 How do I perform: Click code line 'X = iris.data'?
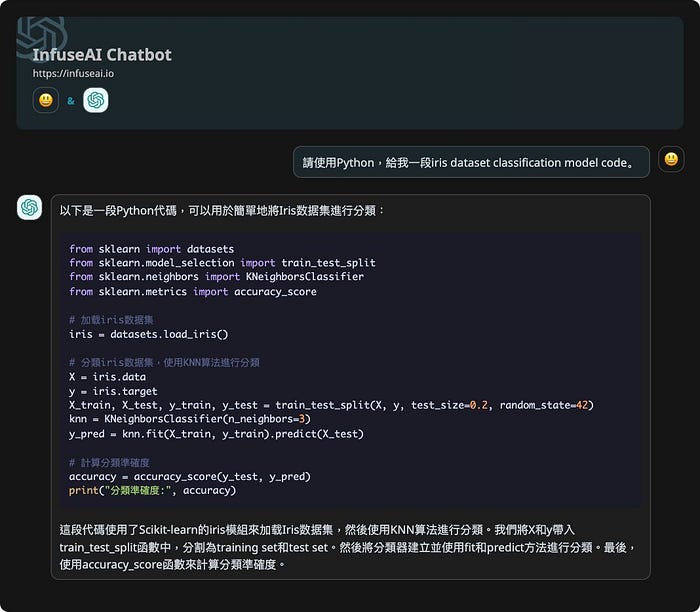tap(108, 377)
